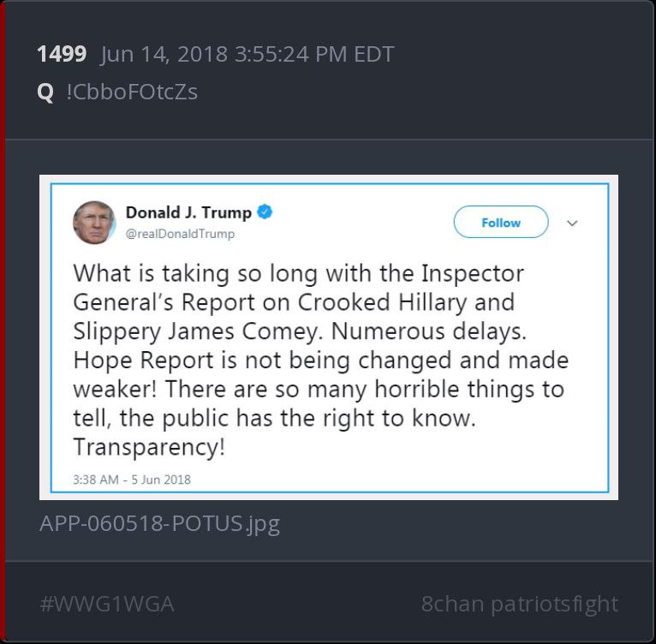The image size is (656, 644).
Task: Click the @realDonaldTrump handle
Action: pos(180,234)
